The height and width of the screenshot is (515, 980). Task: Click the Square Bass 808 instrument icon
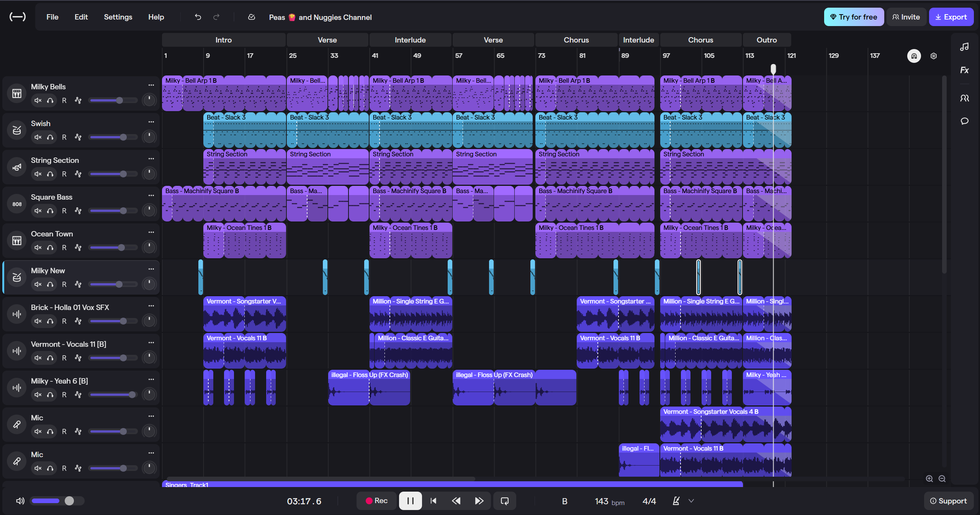[17, 204]
